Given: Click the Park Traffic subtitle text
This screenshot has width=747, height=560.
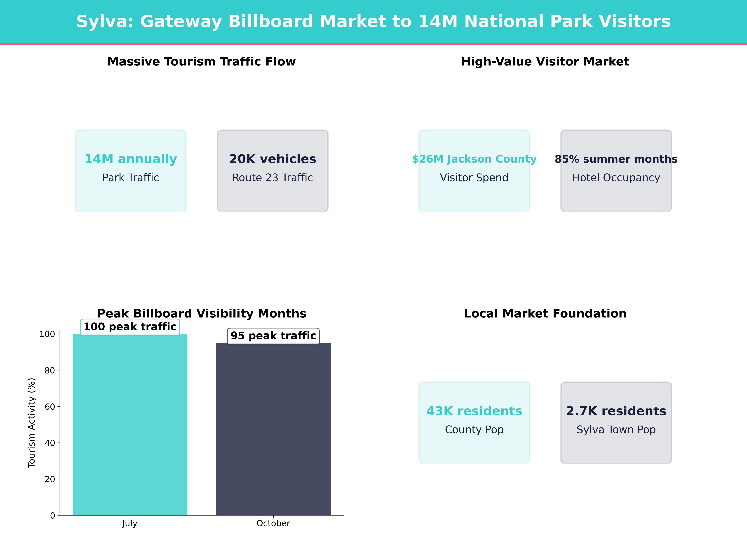Looking at the screenshot, I should 130,177.
